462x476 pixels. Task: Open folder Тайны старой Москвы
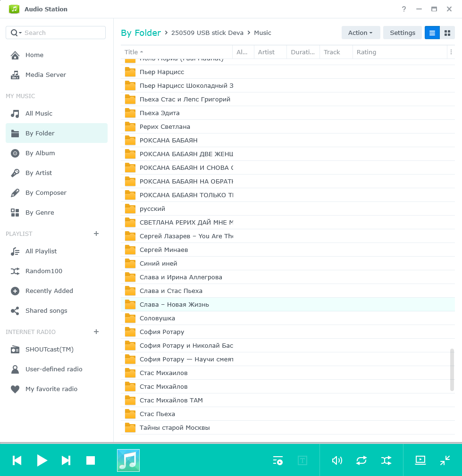coord(288,428)
